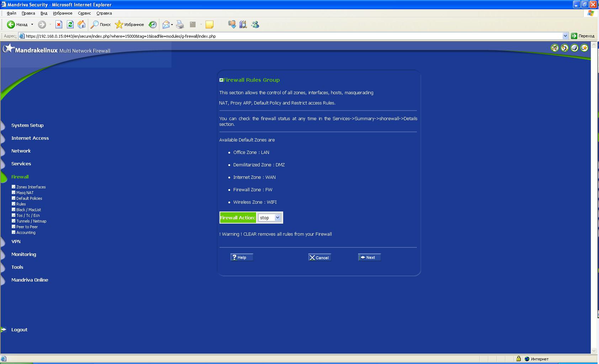This screenshot has width=599, height=364.
Task: Refresh the page with green arrows icon
Action: click(x=70, y=25)
